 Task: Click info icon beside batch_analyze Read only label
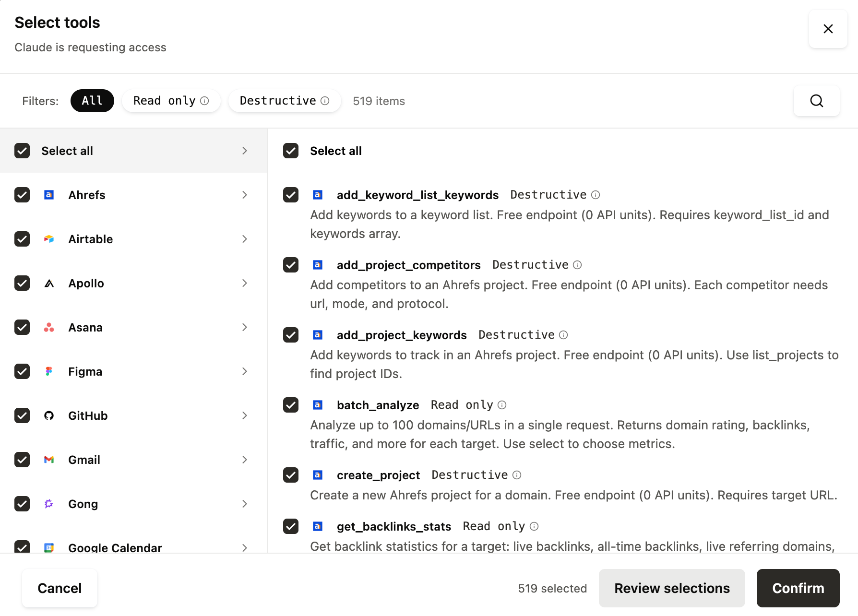[x=502, y=405]
